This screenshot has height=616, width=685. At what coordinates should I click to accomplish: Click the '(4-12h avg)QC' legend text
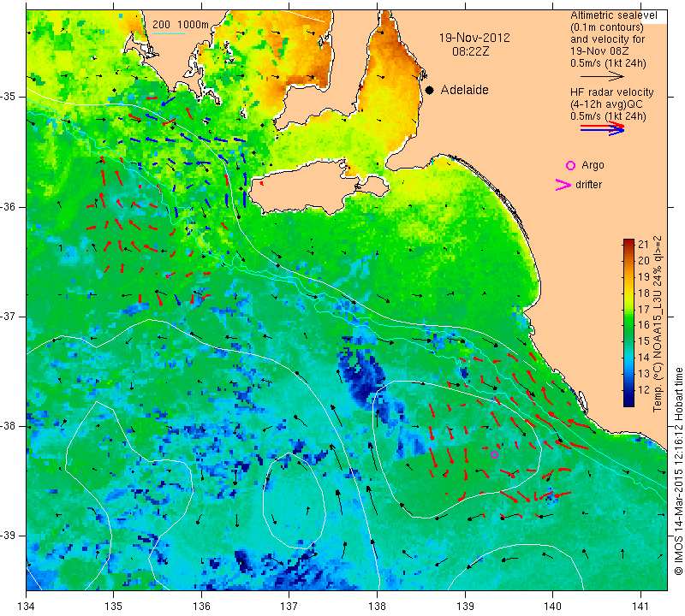(x=606, y=104)
